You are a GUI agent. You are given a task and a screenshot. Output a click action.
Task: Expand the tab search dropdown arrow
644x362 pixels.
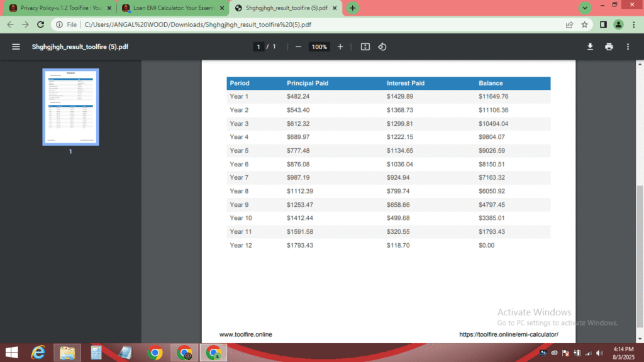tap(586, 8)
